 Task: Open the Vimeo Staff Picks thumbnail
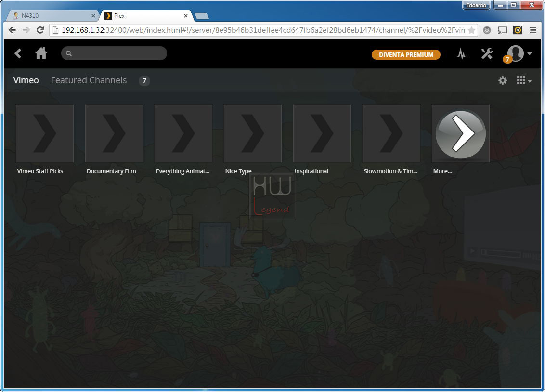pos(45,133)
